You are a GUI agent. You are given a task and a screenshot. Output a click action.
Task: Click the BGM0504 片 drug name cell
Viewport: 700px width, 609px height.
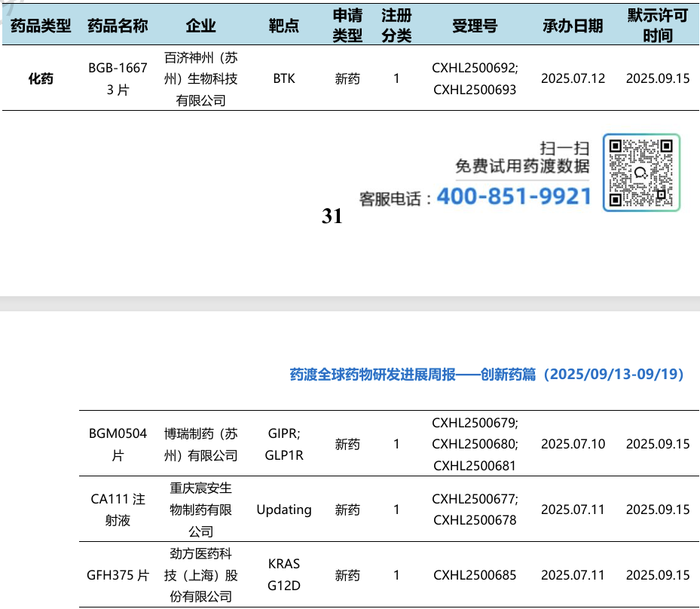click(x=118, y=444)
